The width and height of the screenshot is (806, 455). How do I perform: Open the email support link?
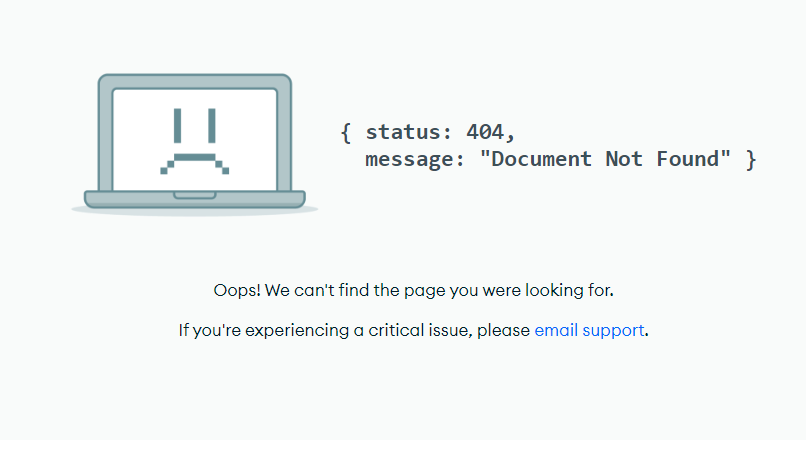pyautogui.click(x=589, y=330)
